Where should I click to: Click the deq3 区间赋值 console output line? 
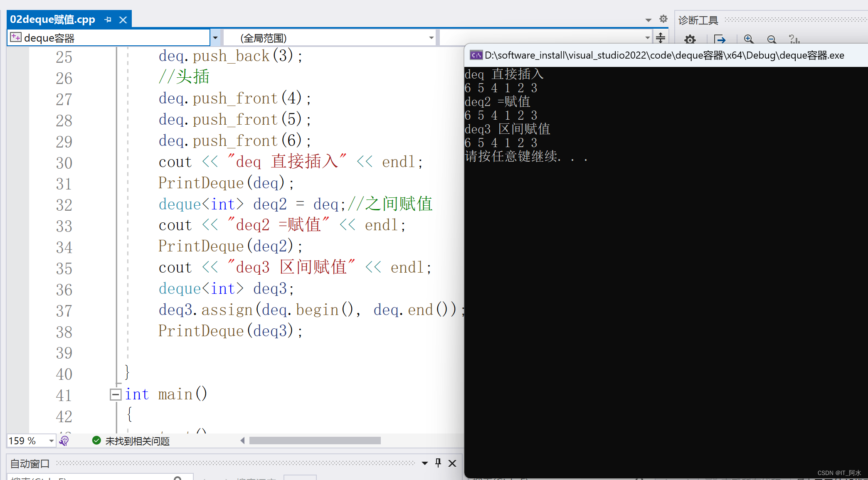pyautogui.click(x=507, y=129)
